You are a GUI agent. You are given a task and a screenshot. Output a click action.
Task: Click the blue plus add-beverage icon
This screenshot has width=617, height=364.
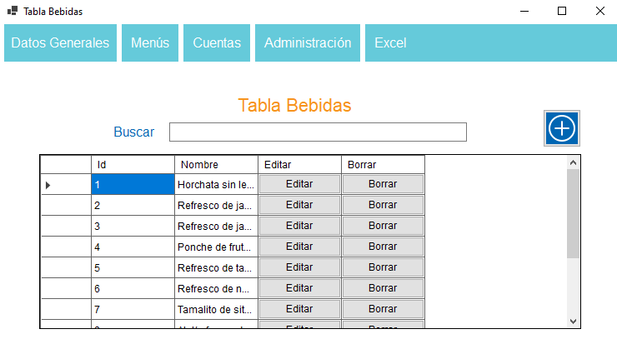pyautogui.click(x=563, y=127)
